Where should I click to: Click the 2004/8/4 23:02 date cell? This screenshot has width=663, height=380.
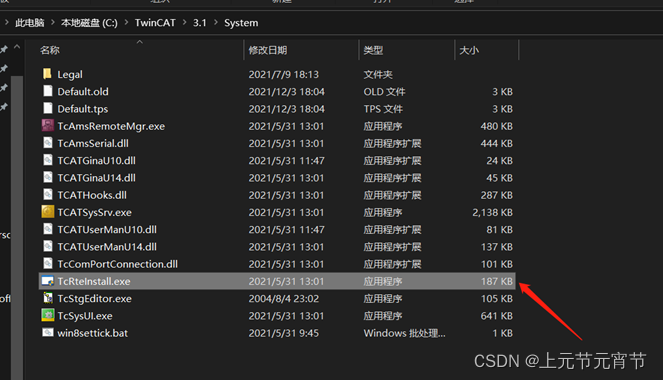pyautogui.click(x=284, y=299)
